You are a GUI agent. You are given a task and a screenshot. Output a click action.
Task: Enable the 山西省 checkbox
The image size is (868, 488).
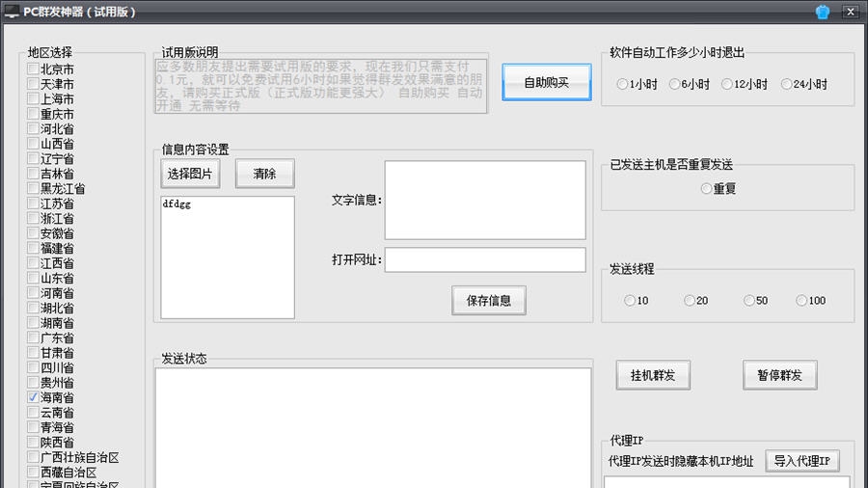tap(33, 144)
